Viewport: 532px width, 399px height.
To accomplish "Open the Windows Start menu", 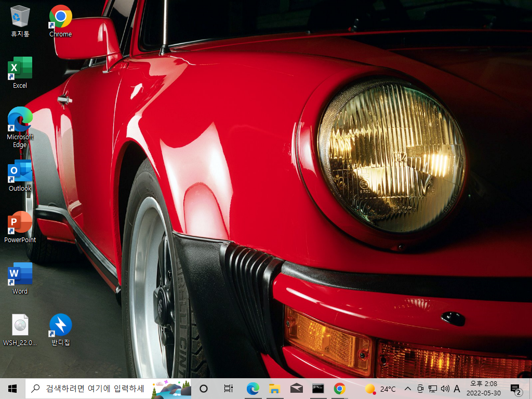I will [x=12, y=389].
